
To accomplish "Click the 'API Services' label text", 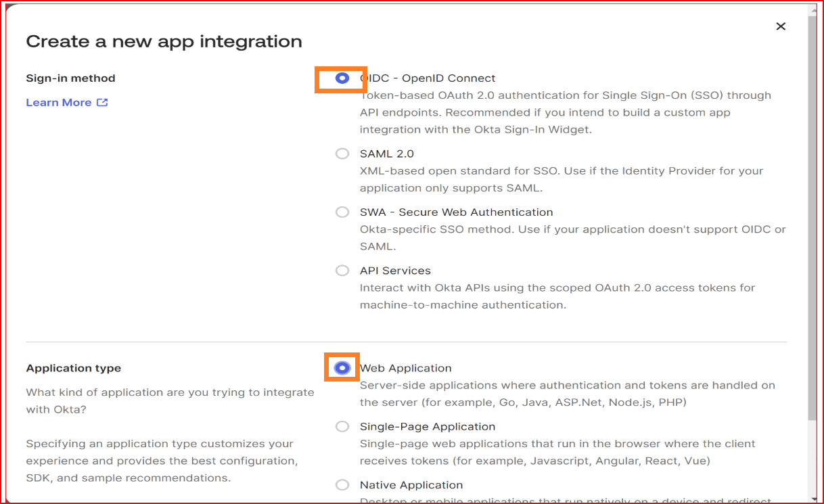I will [x=395, y=271].
